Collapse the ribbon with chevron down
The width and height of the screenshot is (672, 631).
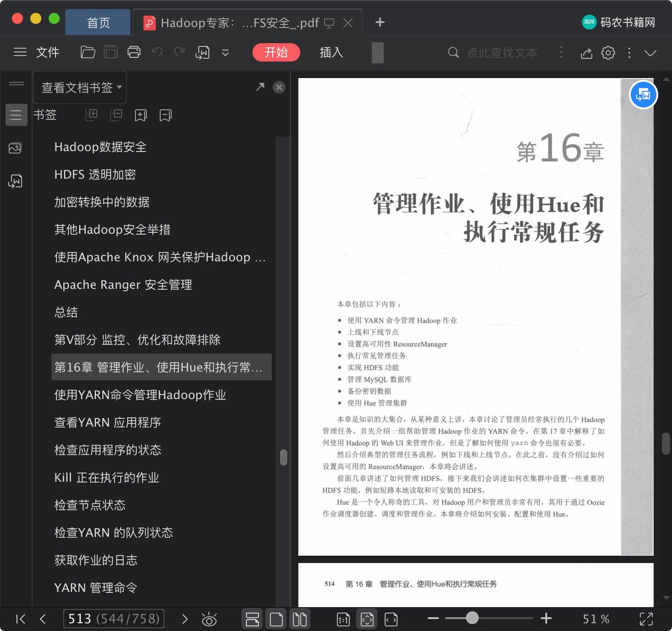click(x=650, y=53)
